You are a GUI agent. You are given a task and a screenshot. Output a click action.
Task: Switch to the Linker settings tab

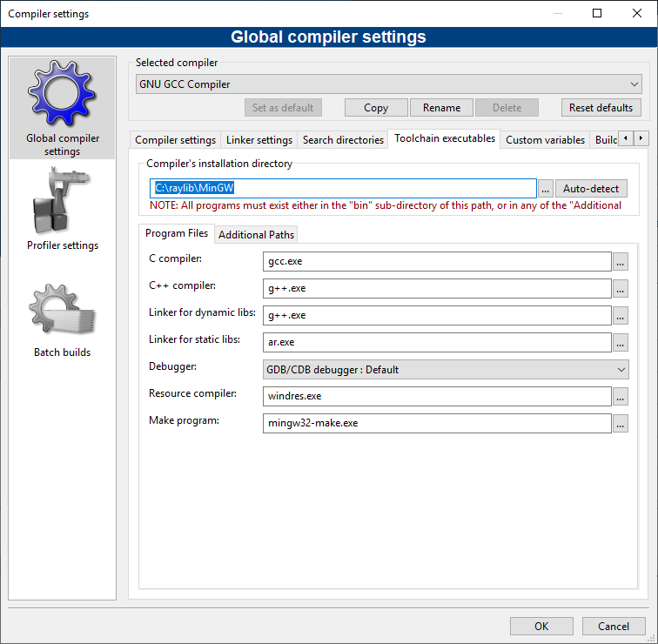tap(258, 140)
